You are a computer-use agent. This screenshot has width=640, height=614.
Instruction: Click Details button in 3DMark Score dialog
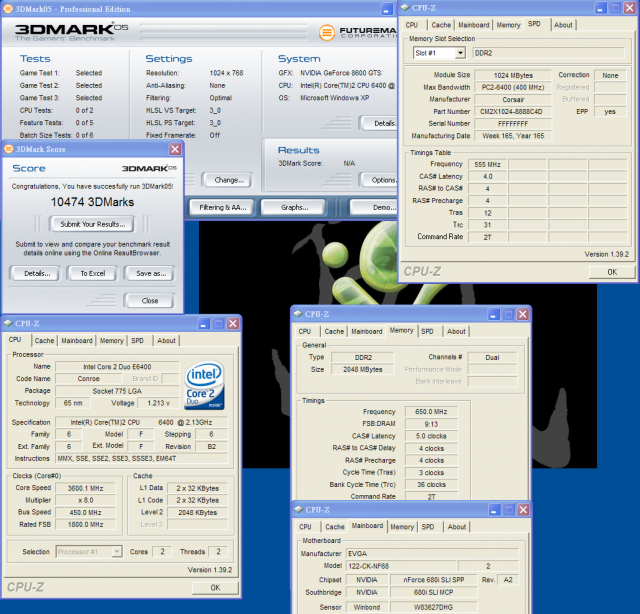[x=37, y=274]
